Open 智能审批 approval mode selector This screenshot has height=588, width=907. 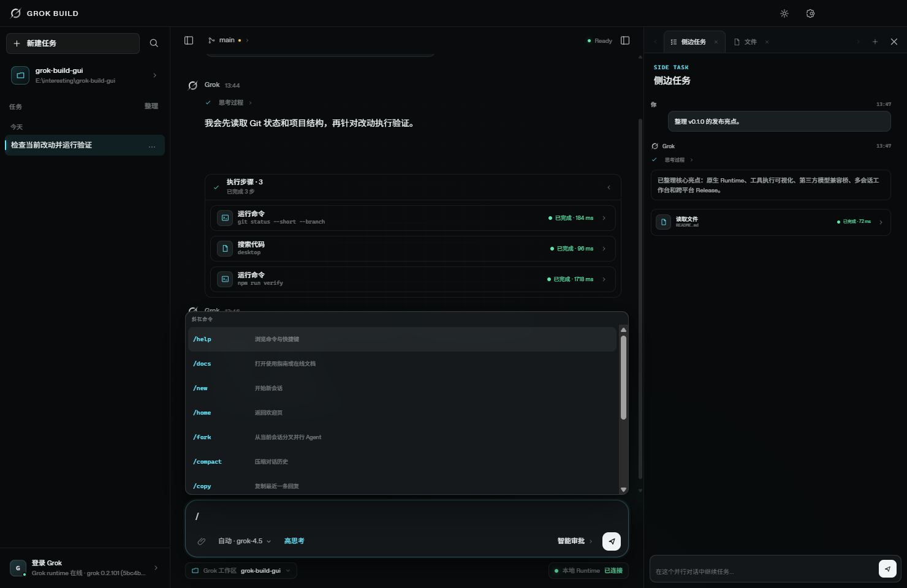coord(575,541)
